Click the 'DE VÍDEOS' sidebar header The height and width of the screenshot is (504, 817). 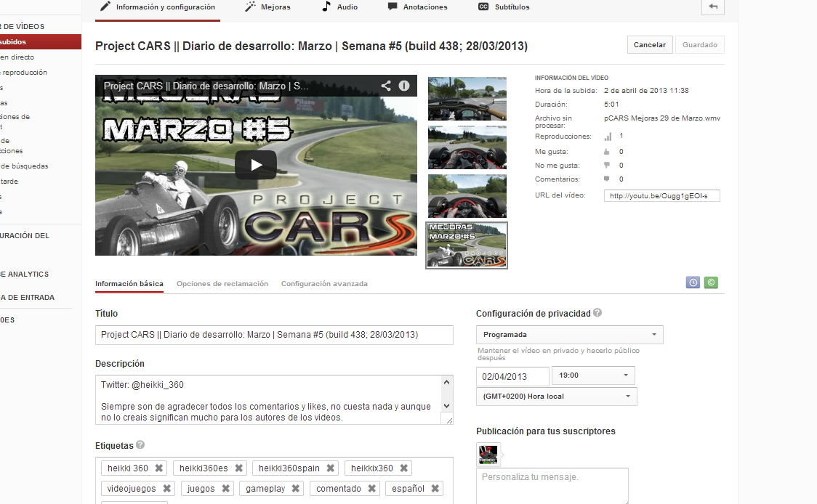[23, 26]
